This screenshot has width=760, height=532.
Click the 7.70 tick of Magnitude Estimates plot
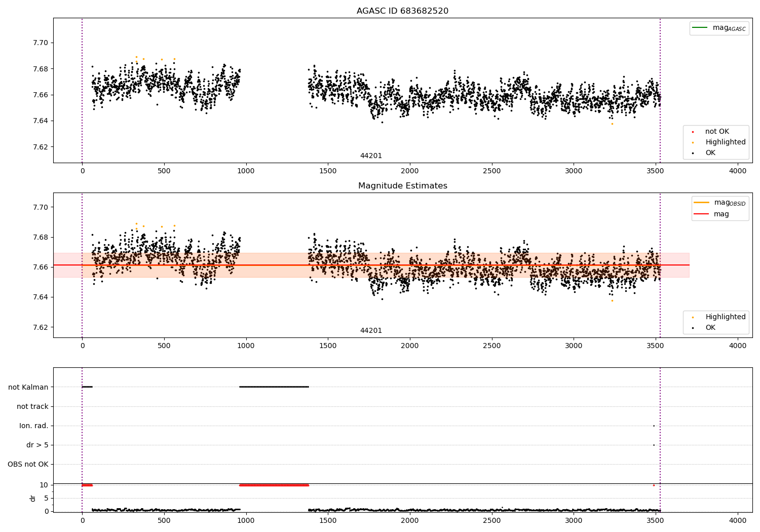click(41, 207)
